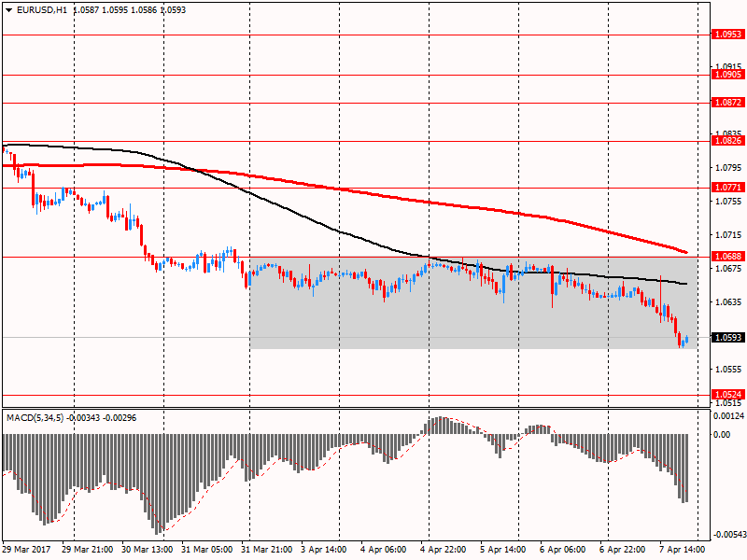Viewport: 747px width, 560px height.
Task: Click the MACD scale value -0.00543
Action: pyautogui.click(x=729, y=535)
